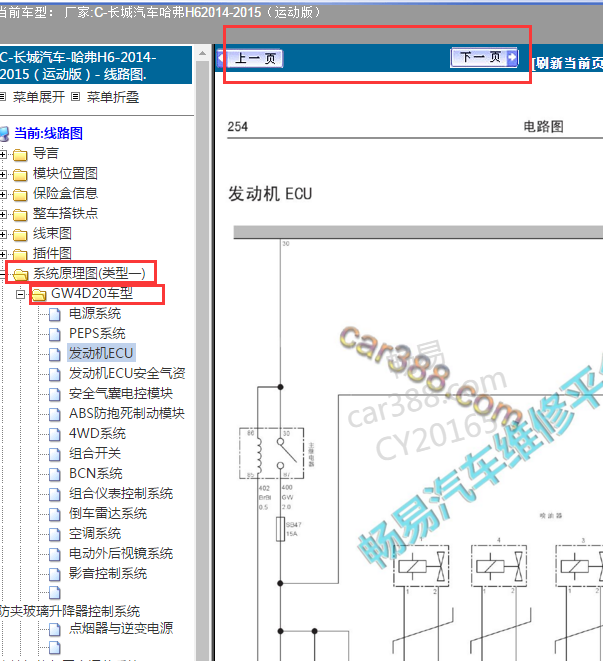Open the 线束图 tree item

click(x=52, y=234)
